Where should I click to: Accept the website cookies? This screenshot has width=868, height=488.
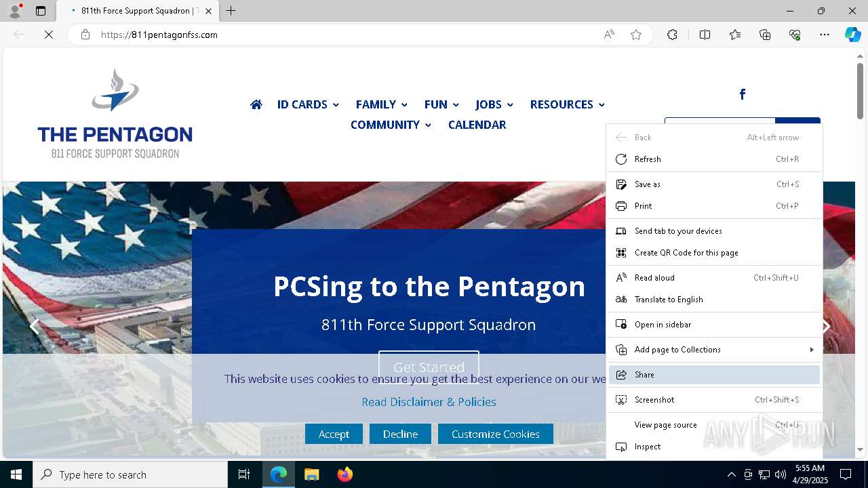(334, 434)
